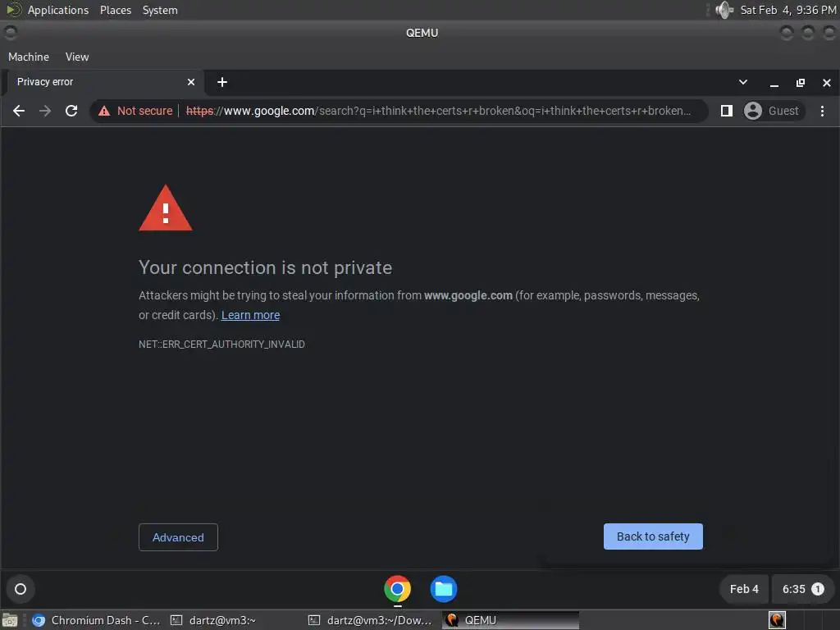Viewport: 840px width, 630px height.
Task: Go back using the browser back arrow
Action: pyautogui.click(x=19, y=111)
